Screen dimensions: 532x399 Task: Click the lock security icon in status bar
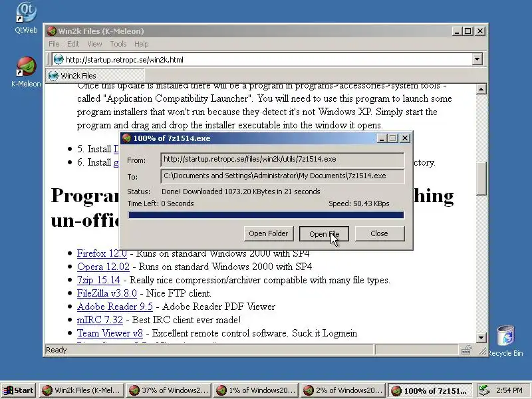pos(467,350)
